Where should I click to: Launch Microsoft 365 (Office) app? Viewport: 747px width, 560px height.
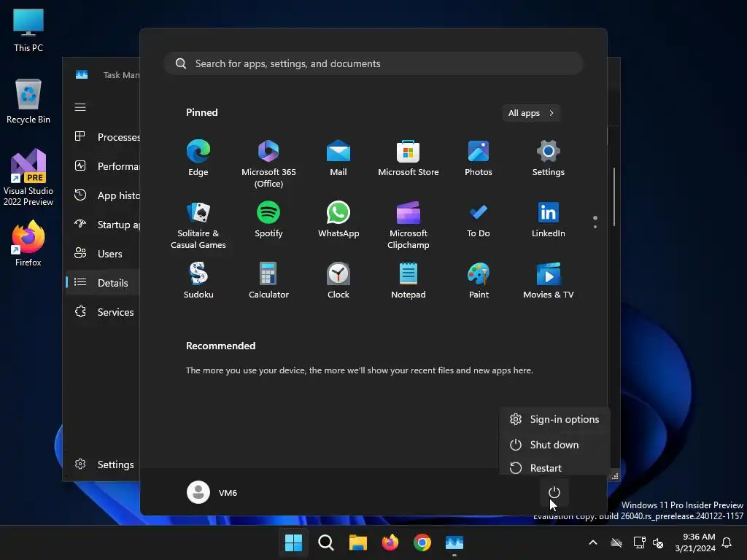pos(268,163)
